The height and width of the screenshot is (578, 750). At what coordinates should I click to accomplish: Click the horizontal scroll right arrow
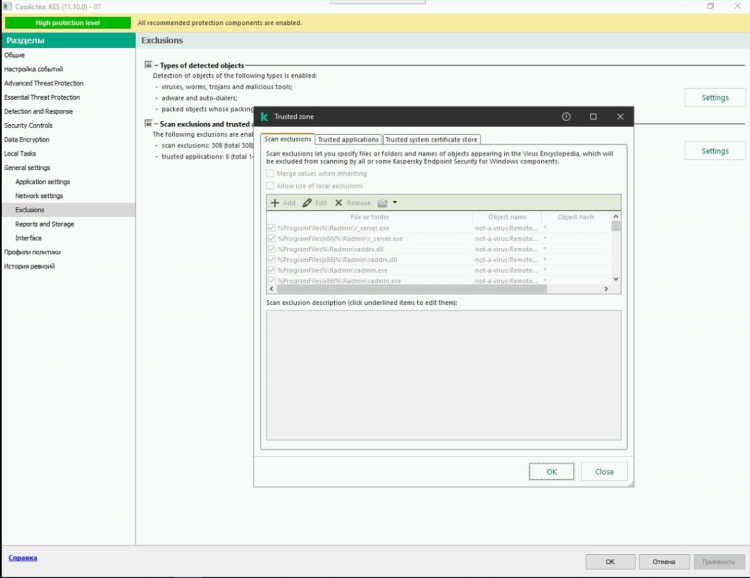(x=606, y=289)
